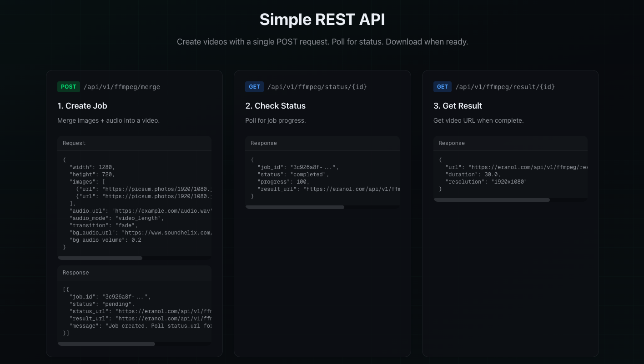Click the Request label on Create Job card
The height and width of the screenshot is (364, 644).
pyautogui.click(x=74, y=143)
